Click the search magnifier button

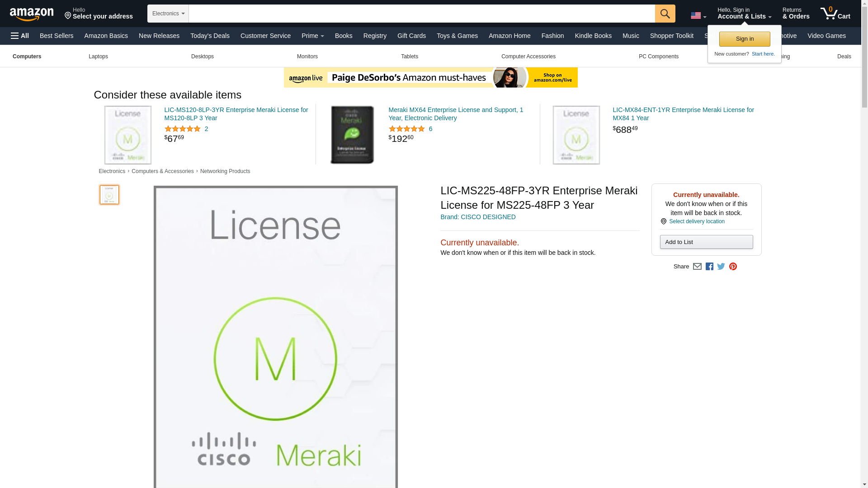tap(665, 14)
